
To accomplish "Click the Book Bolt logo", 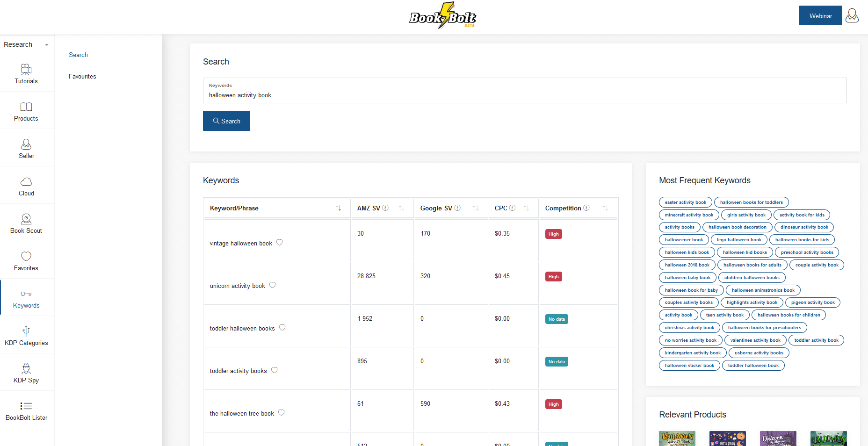I will (443, 16).
